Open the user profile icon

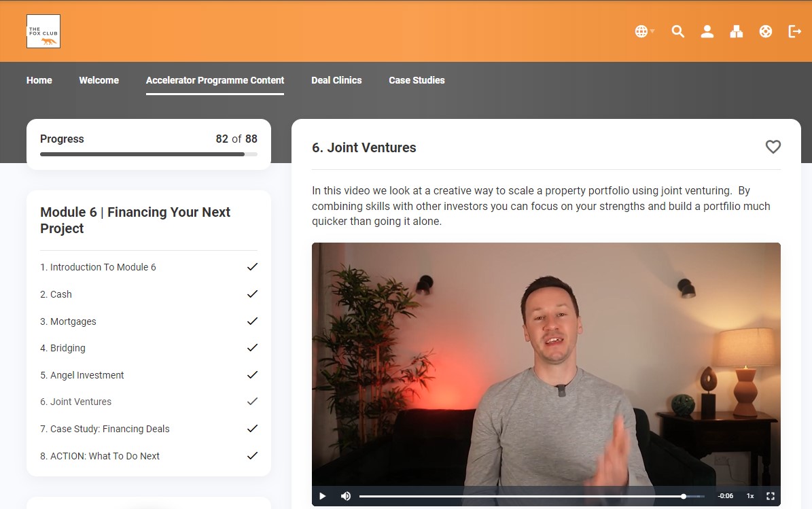click(x=707, y=31)
